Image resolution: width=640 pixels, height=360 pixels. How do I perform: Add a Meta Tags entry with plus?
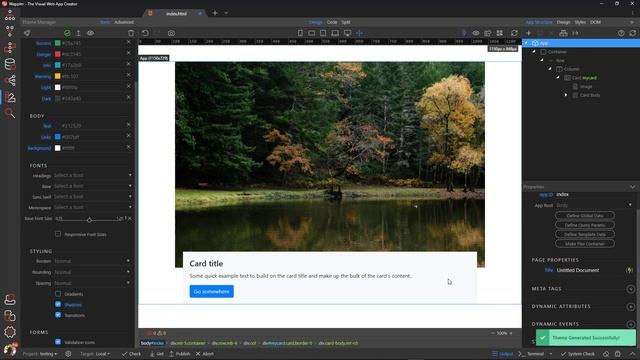coord(631,289)
